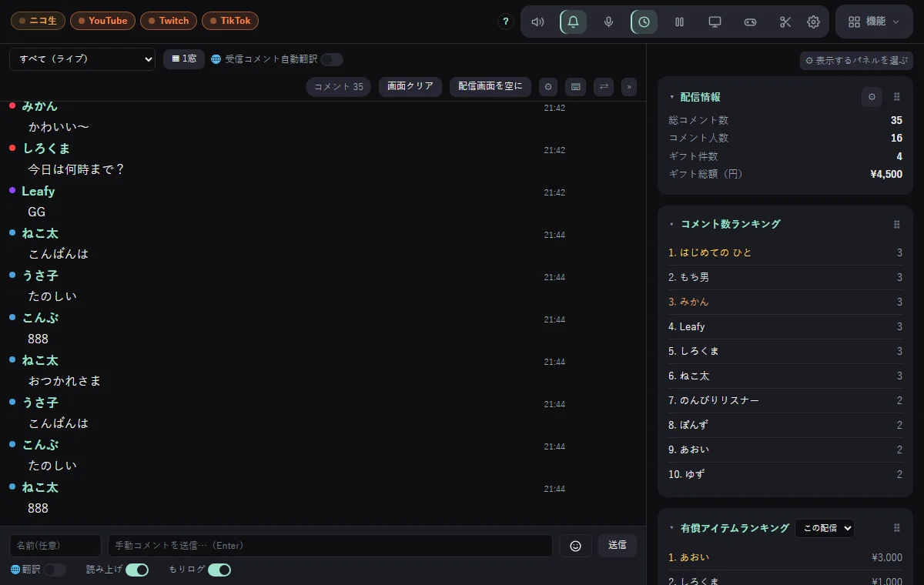Viewport: 924px width, 585px height.
Task: Select ranking row 8. ぽんず
Action: tap(785, 425)
